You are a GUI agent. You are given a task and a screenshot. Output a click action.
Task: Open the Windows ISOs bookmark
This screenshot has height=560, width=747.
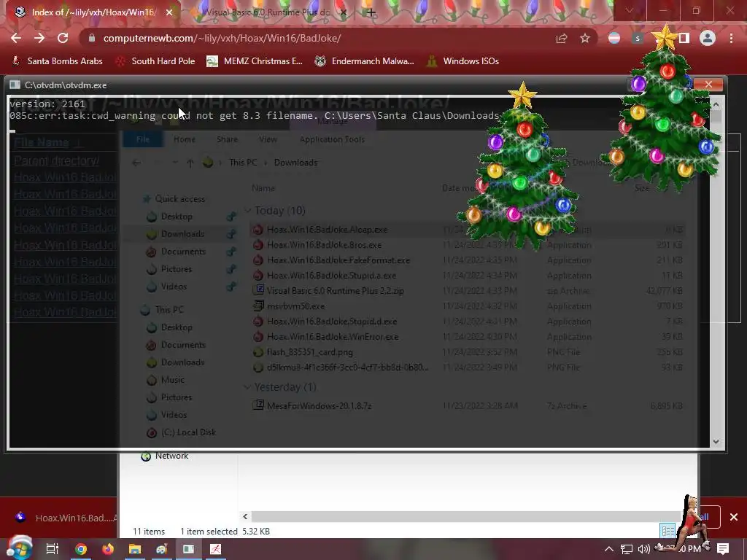463,61
